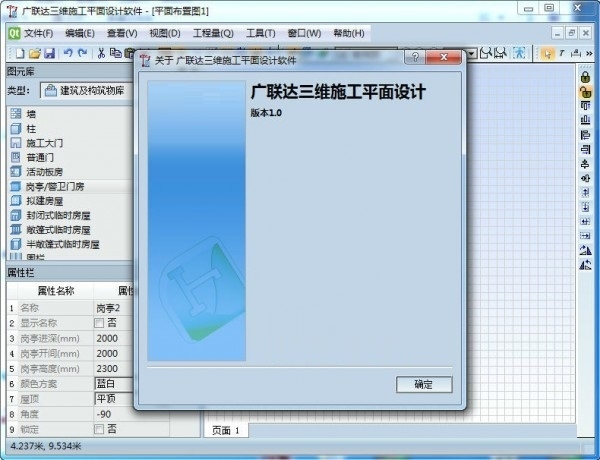Redo the last action
Viewport: 600px width, 460px height.
click(x=83, y=53)
